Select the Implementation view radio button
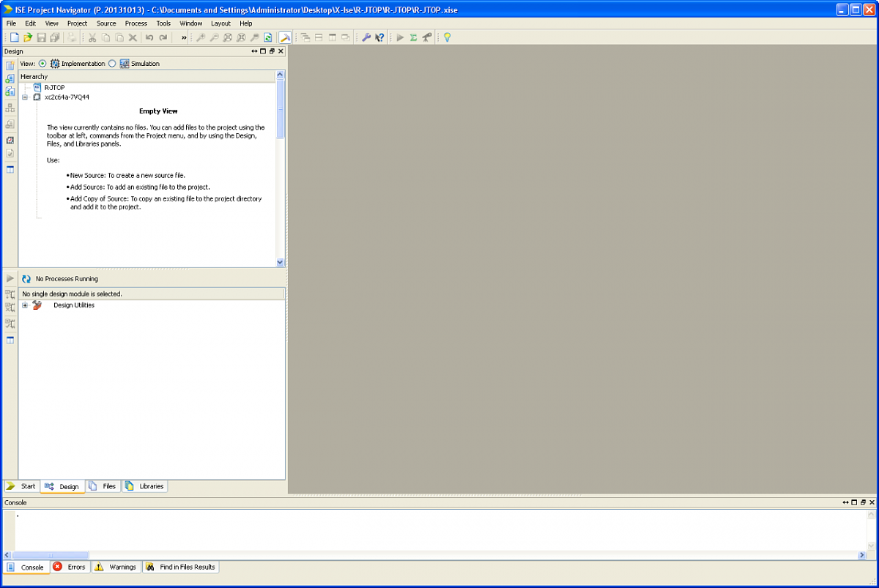The width and height of the screenshot is (879, 588). point(42,63)
